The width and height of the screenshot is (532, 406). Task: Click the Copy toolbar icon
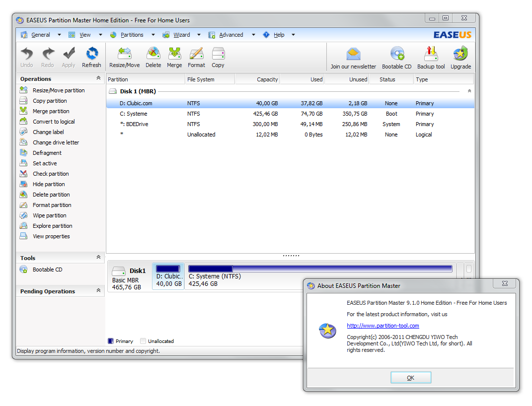tap(218, 57)
